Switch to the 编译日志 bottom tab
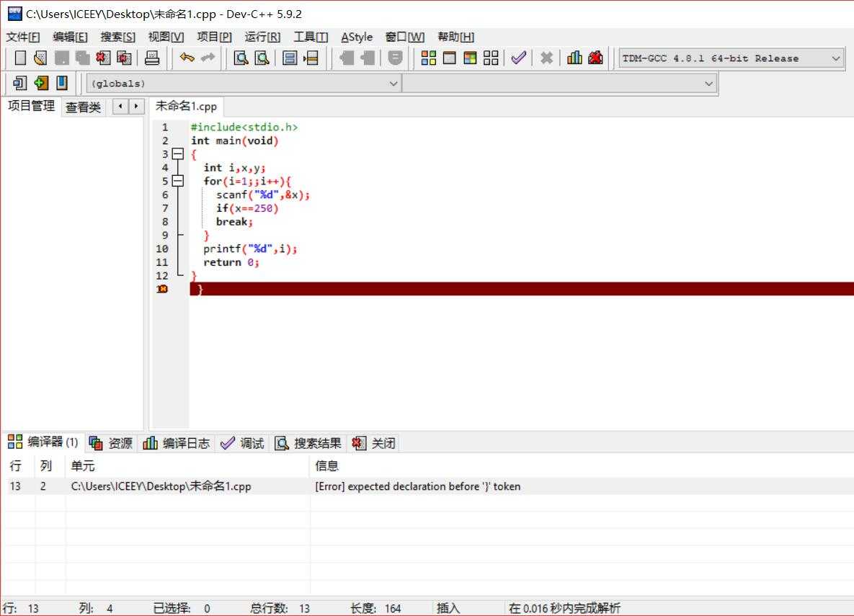This screenshot has width=854, height=616. point(177,443)
